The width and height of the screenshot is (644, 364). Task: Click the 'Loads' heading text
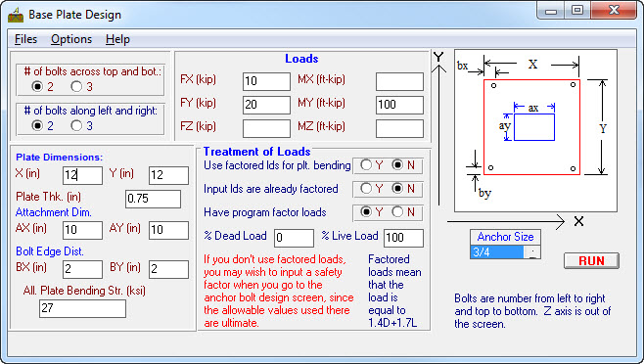coord(301,59)
